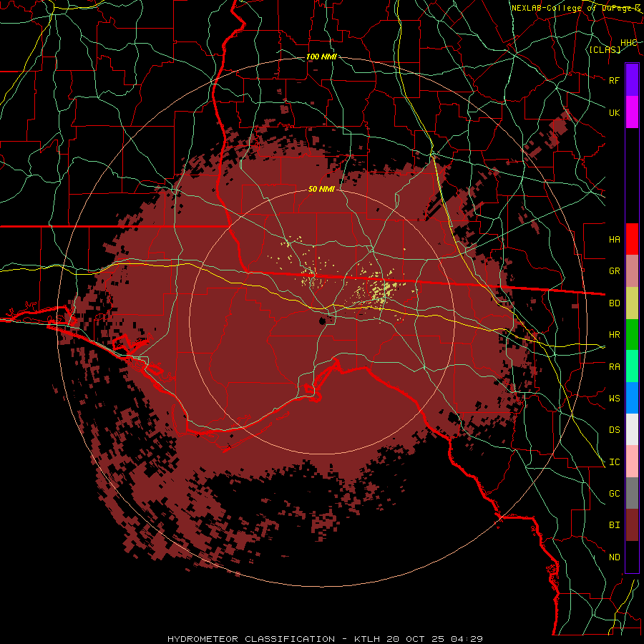
Task: Click the DS legend label
Action: click(614, 430)
